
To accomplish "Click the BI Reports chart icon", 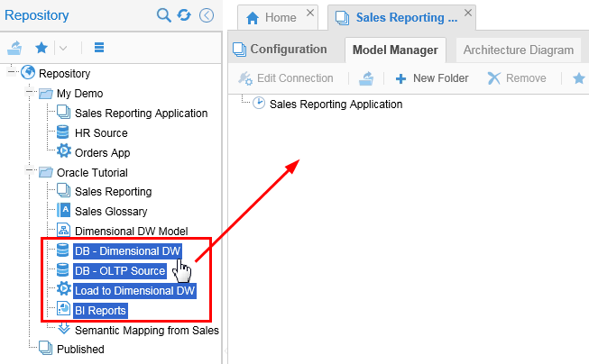I will coord(63,308).
